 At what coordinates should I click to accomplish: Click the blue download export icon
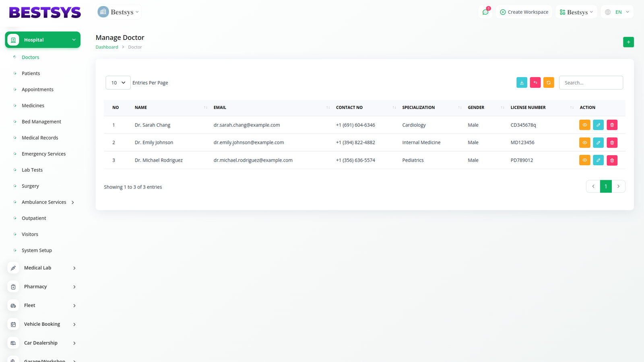click(522, 82)
